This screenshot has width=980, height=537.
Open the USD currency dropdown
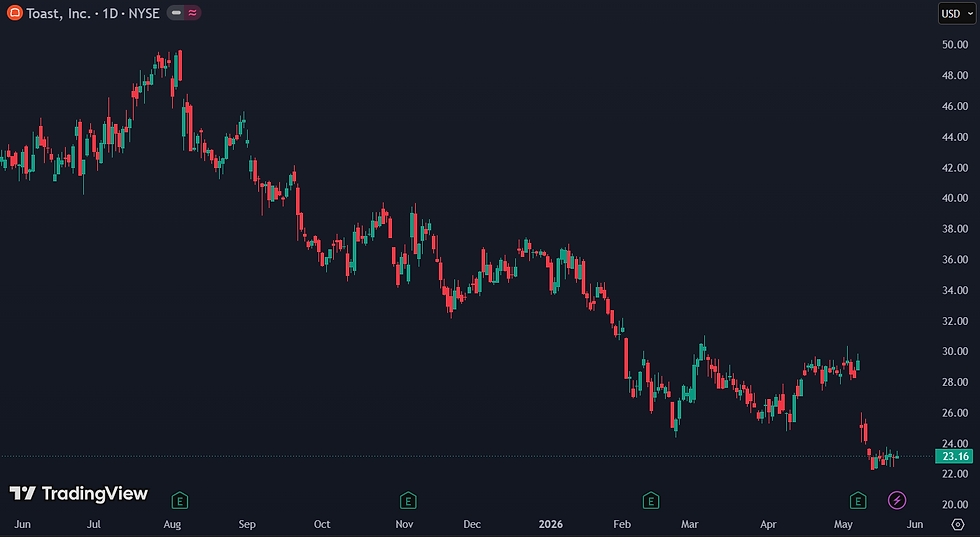pyautogui.click(x=956, y=14)
